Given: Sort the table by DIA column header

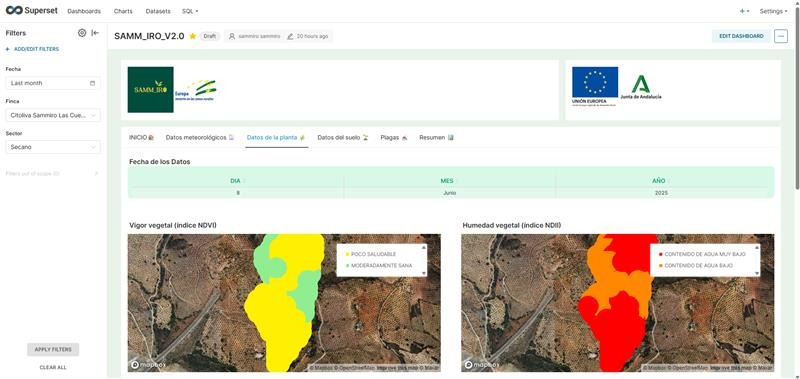Looking at the screenshot, I should pos(235,181).
